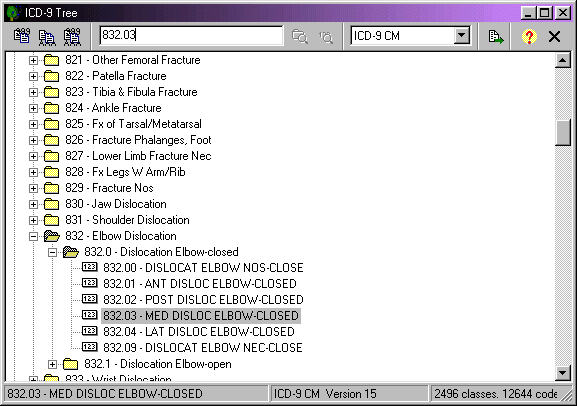Screen dimensions: 577x406
Task: Select 823 - Tibia & Fibula Fracture
Action: point(131,92)
